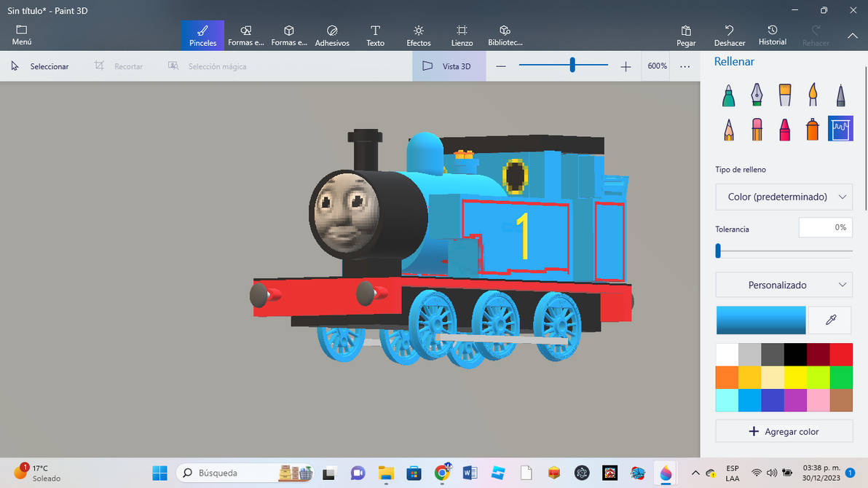Image resolution: width=868 pixels, height=488 pixels.
Task: Click the current blue color preview
Action: 761,320
